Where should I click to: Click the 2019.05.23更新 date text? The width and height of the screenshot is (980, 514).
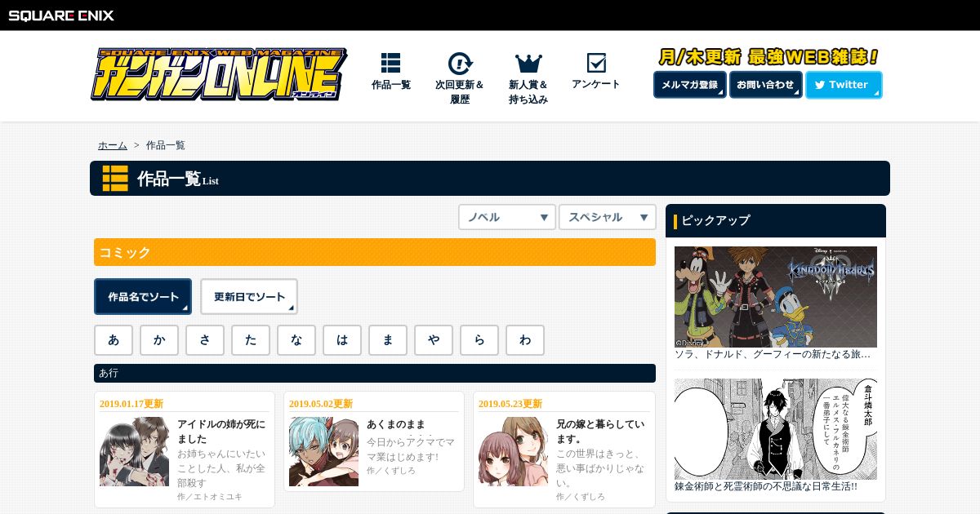pyautogui.click(x=510, y=404)
